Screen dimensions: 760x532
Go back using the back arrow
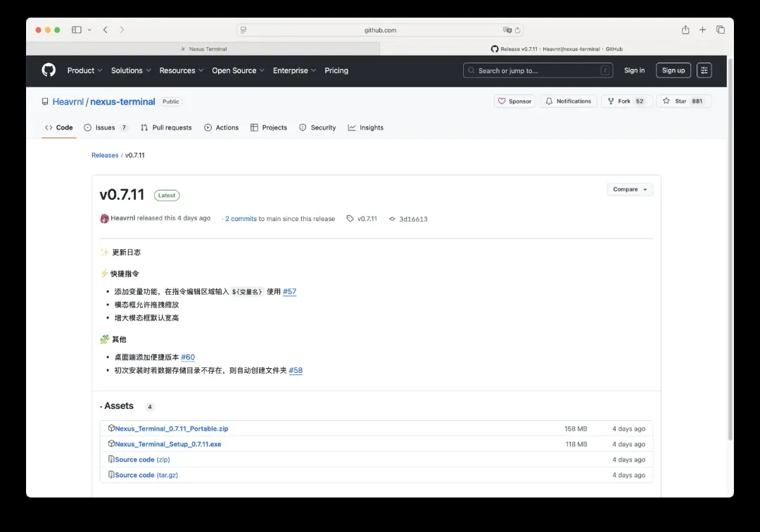tap(105, 30)
